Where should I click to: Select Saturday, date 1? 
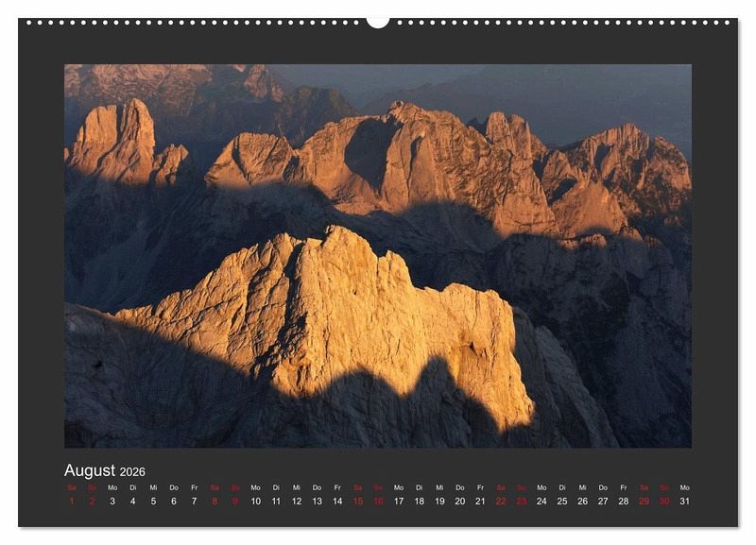point(72,501)
